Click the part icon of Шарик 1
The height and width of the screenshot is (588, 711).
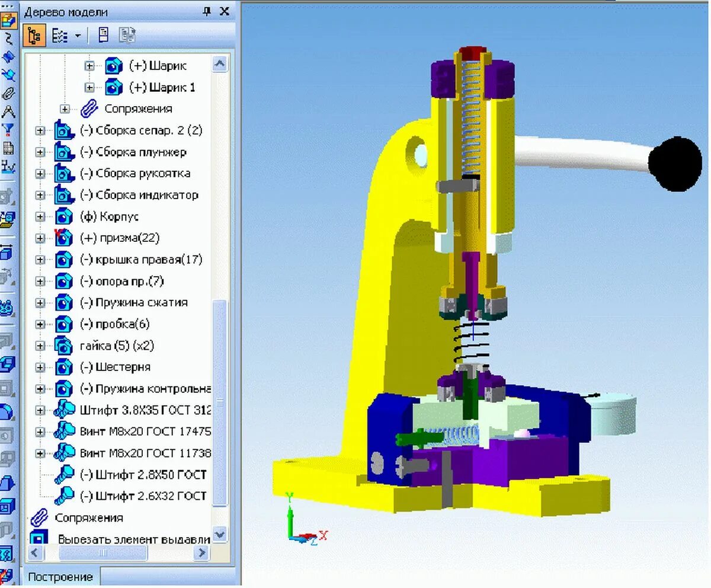click(x=114, y=87)
